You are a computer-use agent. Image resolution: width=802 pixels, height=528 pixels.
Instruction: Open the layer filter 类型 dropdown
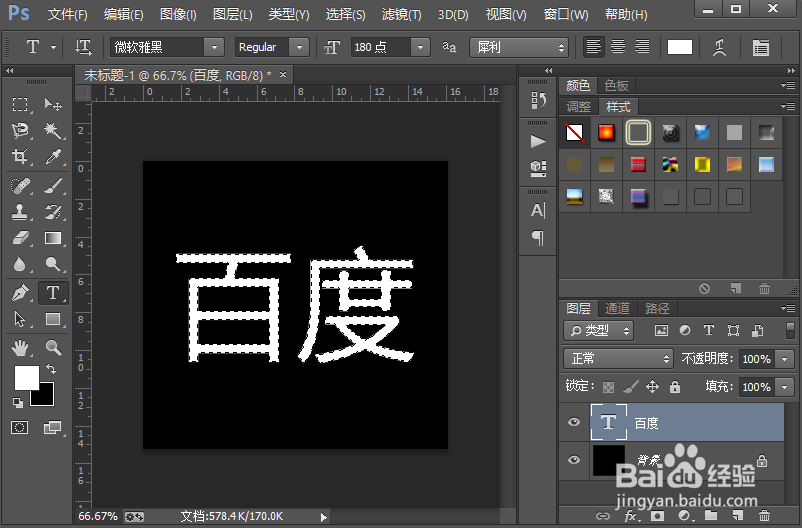[x=598, y=331]
